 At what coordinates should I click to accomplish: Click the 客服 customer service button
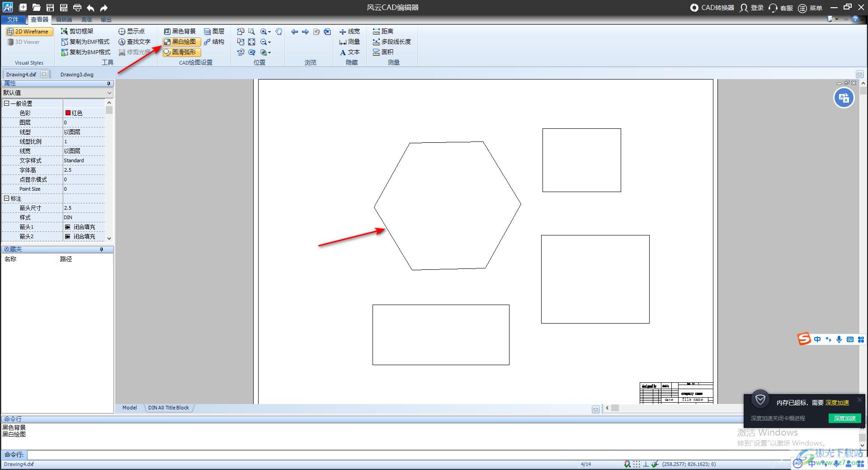click(x=781, y=8)
